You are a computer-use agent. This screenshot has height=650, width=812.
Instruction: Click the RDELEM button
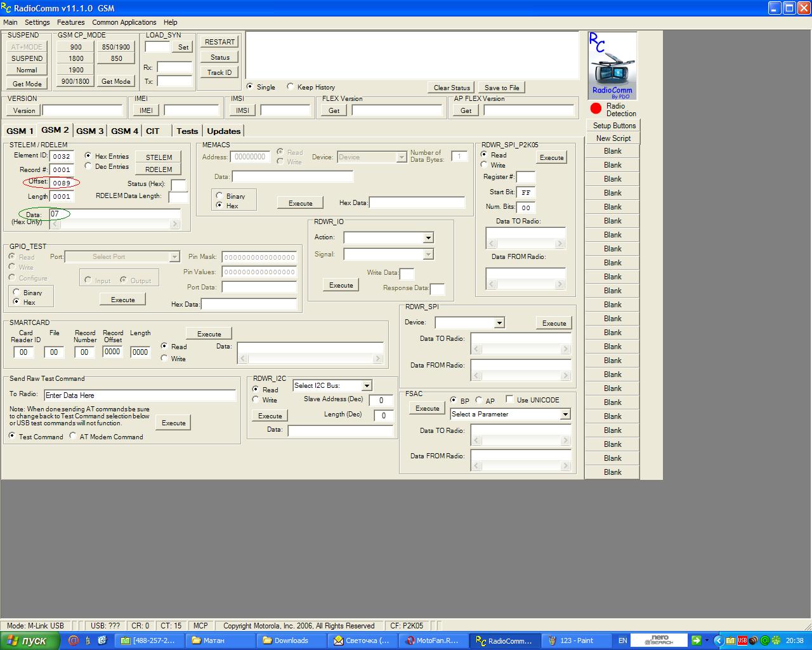coord(159,169)
